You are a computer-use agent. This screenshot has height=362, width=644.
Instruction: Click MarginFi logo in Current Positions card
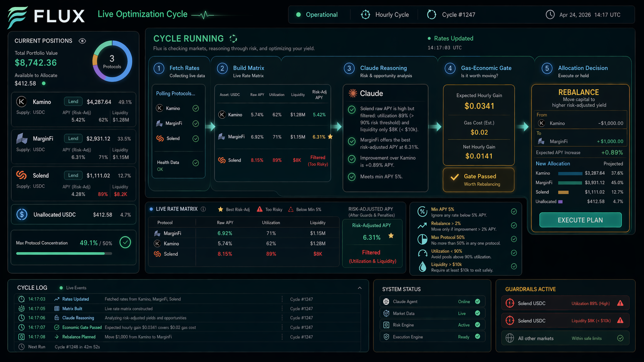click(x=22, y=138)
